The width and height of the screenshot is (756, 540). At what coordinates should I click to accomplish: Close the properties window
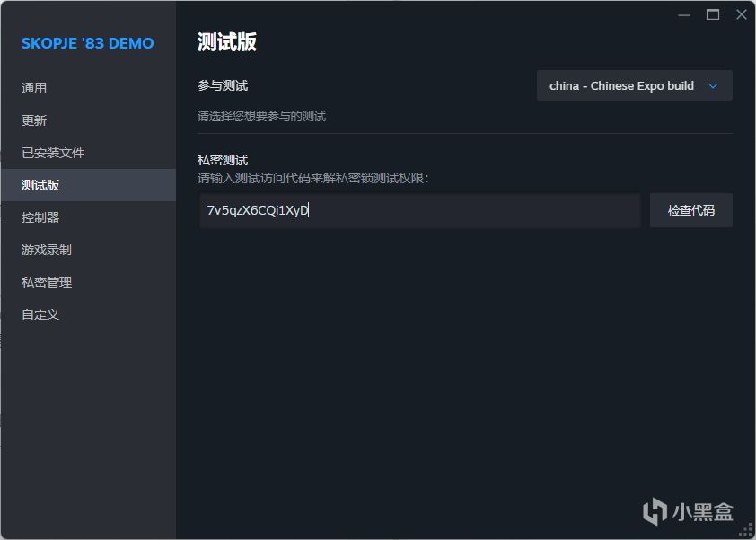tap(741, 15)
